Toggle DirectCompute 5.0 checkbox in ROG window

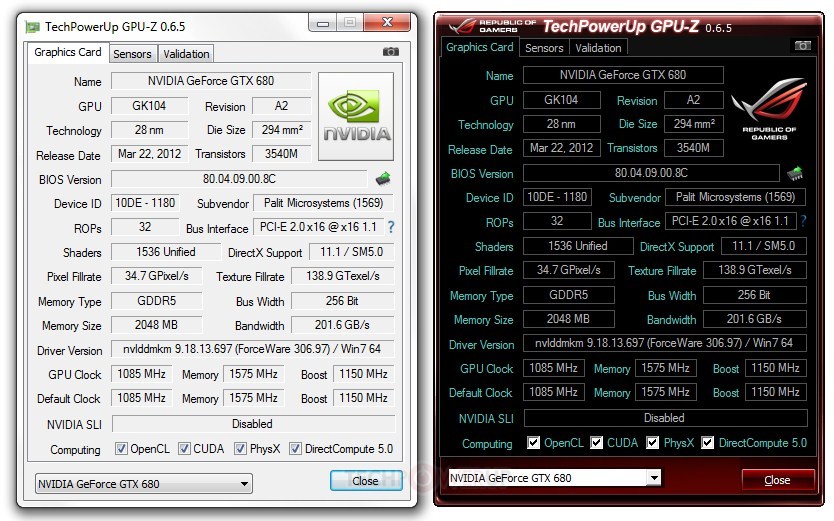(x=707, y=442)
